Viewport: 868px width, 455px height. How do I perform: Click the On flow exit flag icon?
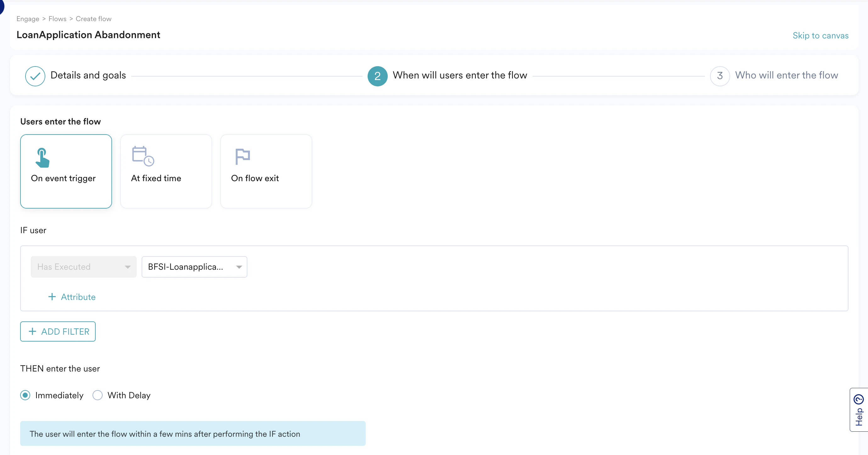[x=242, y=157]
